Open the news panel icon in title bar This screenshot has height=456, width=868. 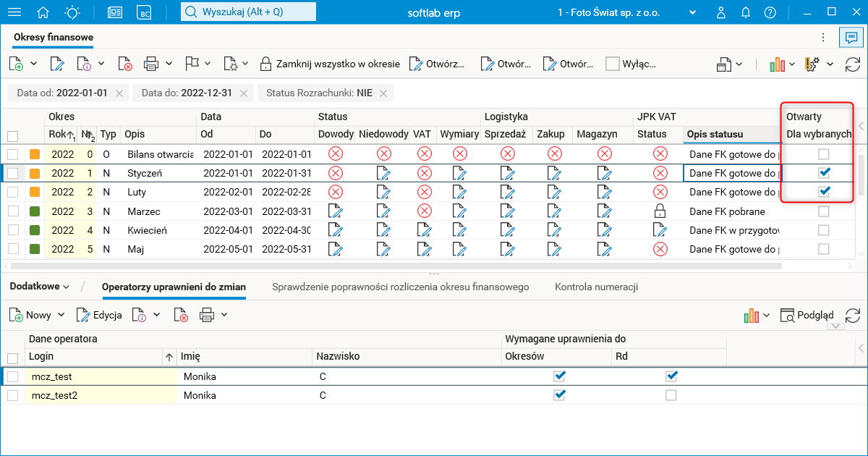point(114,12)
